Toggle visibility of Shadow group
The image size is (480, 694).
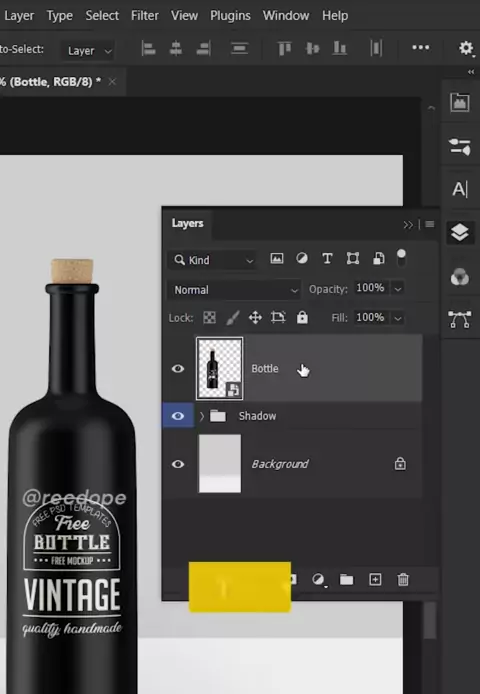(178, 416)
